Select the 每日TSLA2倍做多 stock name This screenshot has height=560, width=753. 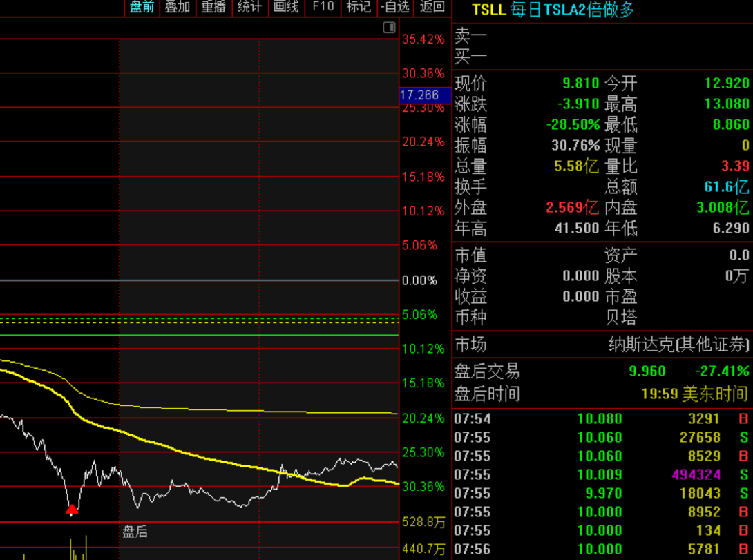point(573,10)
